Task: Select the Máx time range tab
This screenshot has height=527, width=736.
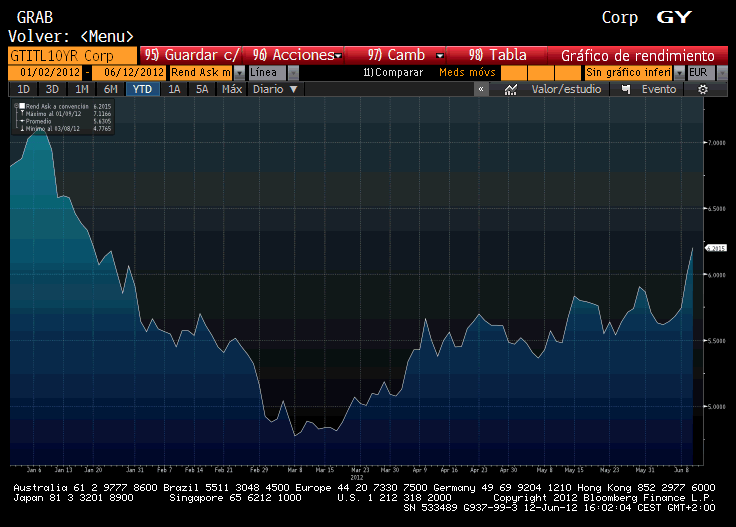Action: (231, 89)
